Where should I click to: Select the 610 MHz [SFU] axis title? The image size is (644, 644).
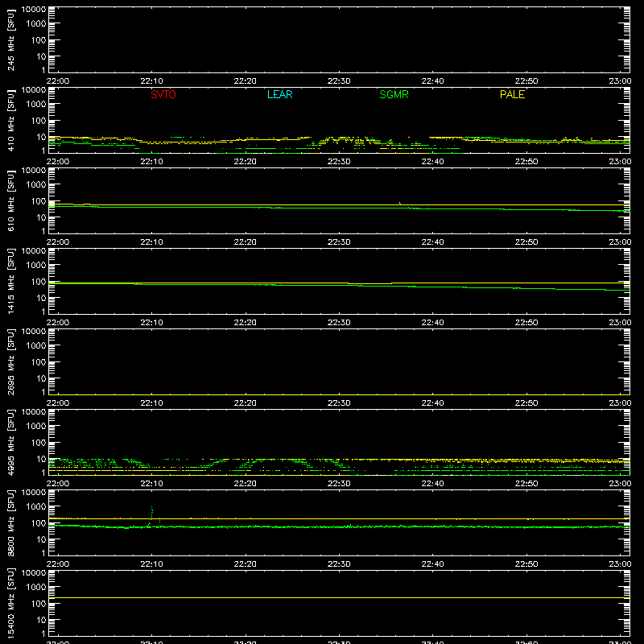point(10,200)
